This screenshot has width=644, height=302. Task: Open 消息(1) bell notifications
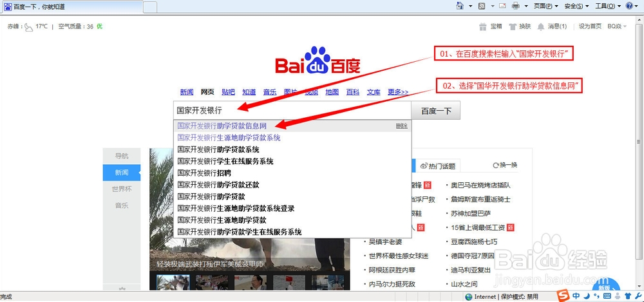[x=552, y=26]
